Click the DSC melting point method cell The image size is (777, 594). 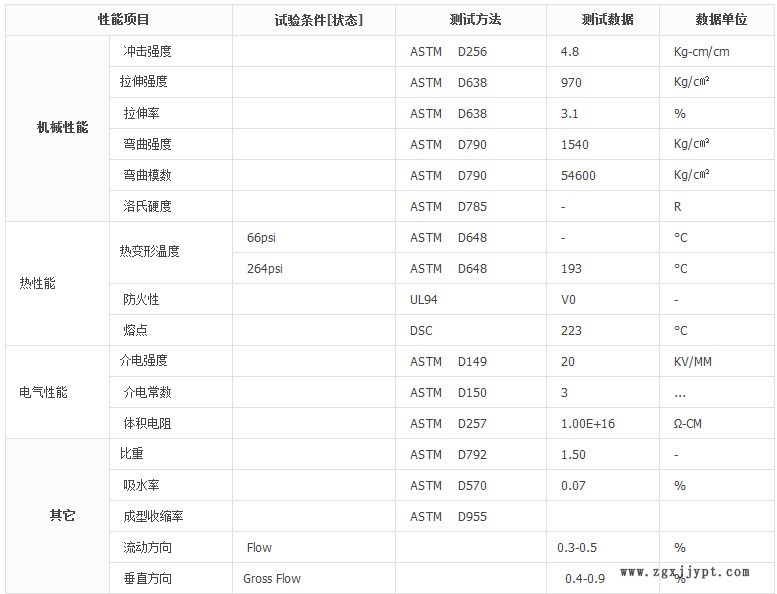[421, 330]
